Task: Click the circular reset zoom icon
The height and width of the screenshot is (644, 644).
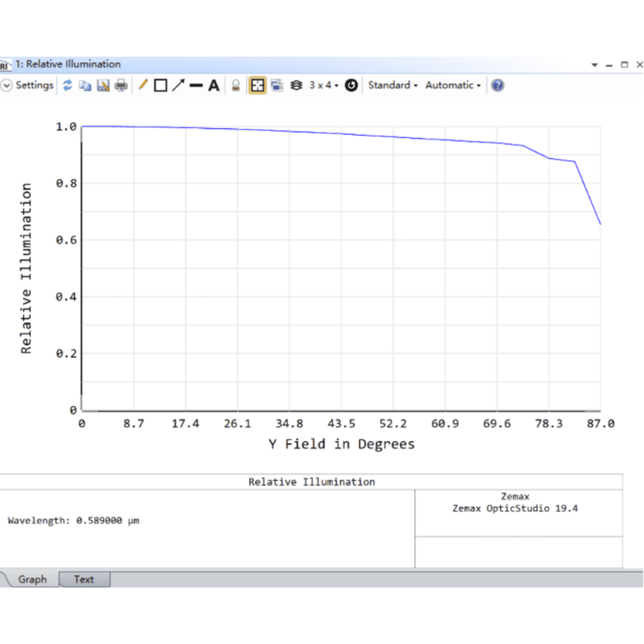Action: (351, 85)
